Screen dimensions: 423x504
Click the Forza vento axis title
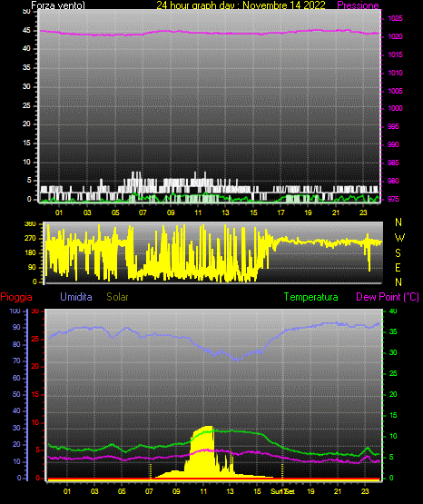pyautogui.click(x=58, y=5)
